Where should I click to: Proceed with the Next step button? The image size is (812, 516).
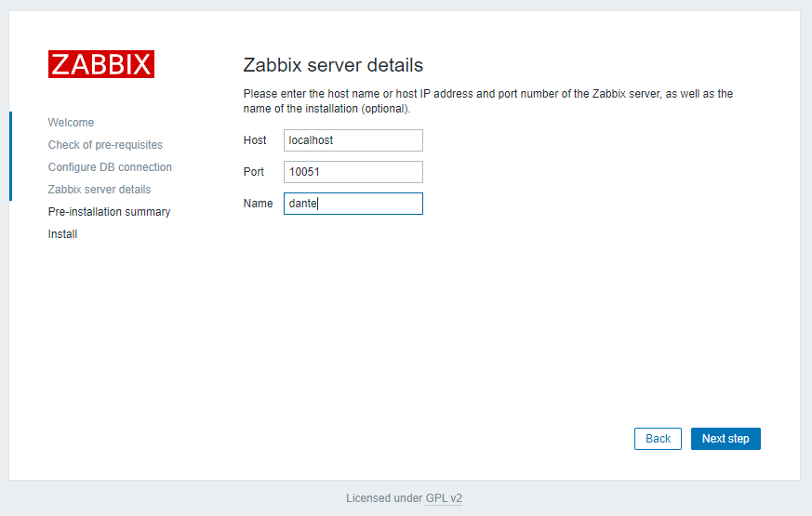[x=725, y=439]
